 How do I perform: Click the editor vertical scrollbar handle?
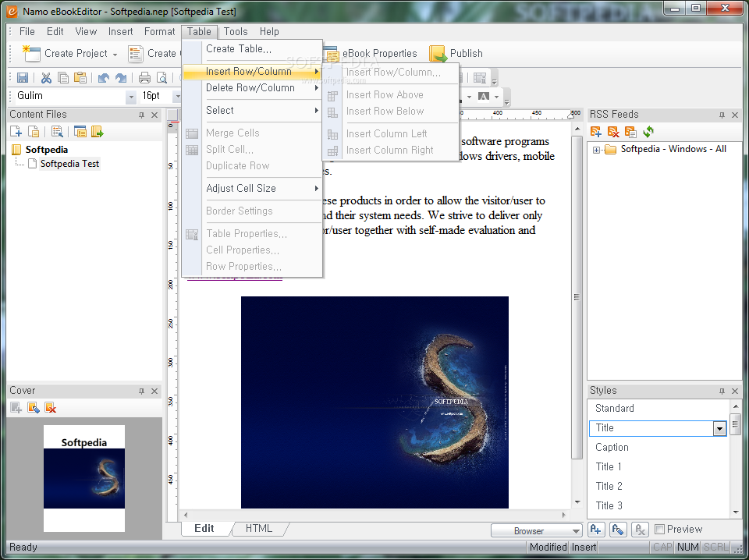point(577,297)
